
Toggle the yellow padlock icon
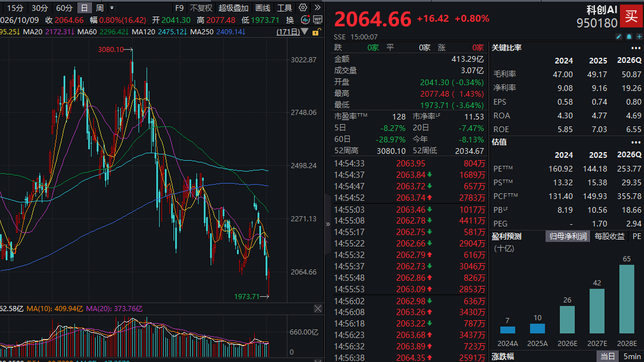tap(316, 32)
